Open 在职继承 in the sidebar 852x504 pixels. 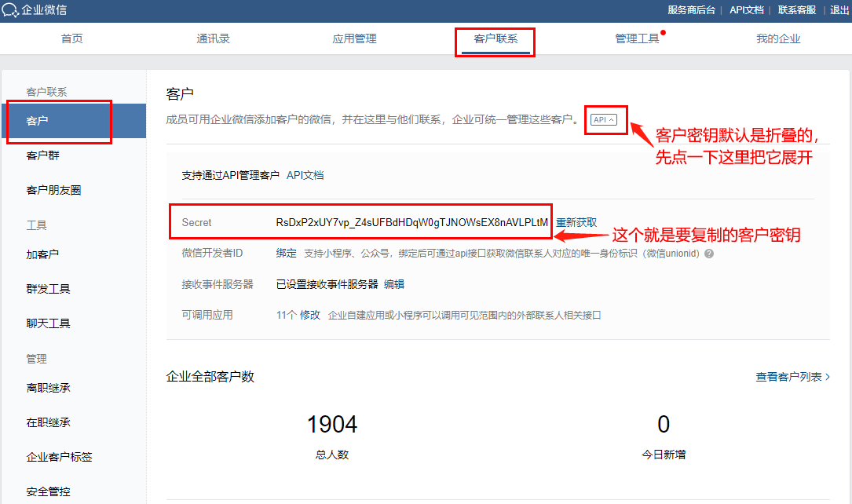49,423
